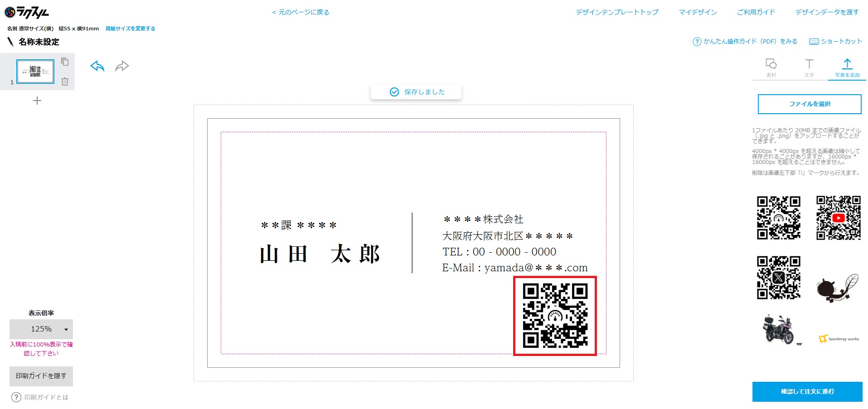Click the 保存しました saved notification
Image resolution: width=868 pixels, height=409 pixels.
point(416,92)
